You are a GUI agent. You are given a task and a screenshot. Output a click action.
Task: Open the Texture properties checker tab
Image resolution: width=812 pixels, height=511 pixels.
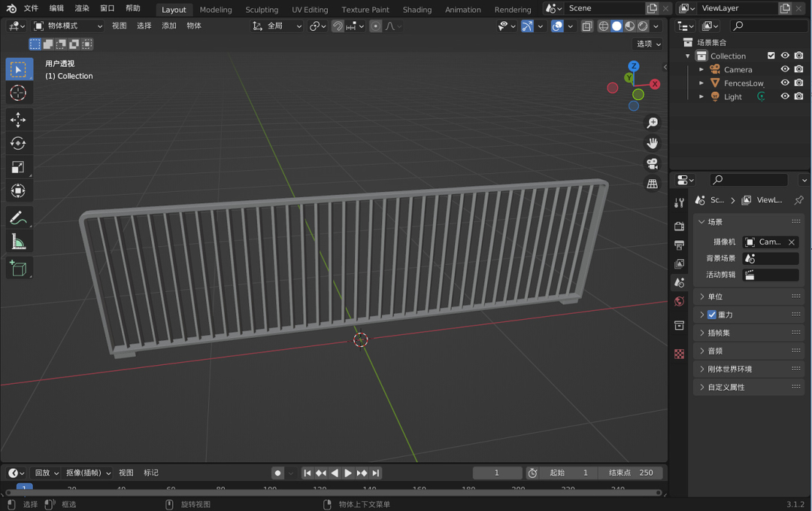(x=680, y=354)
